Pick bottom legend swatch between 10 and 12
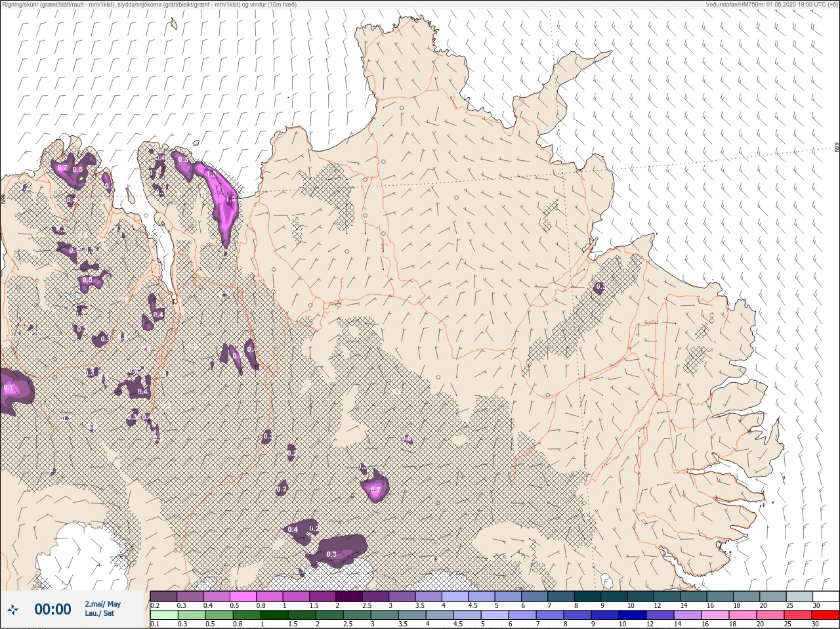 tap(634, 615)
